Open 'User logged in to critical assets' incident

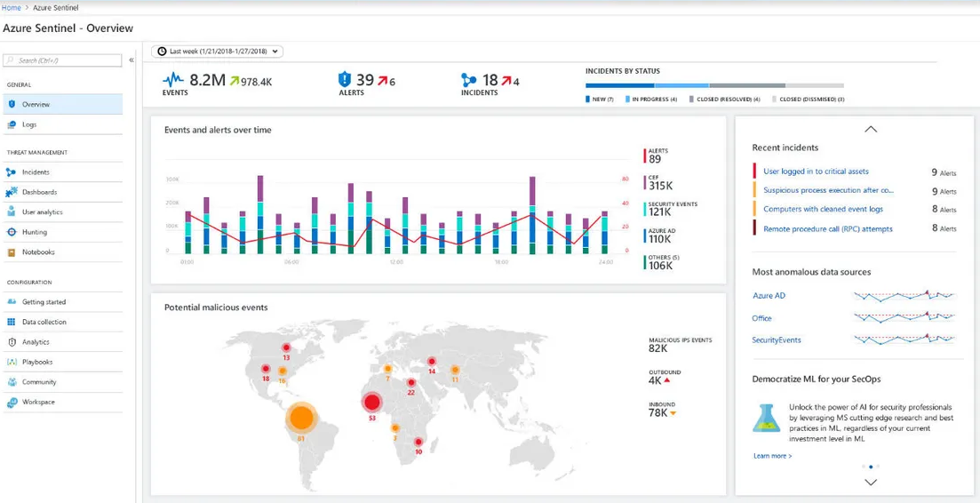coord(816,172)
